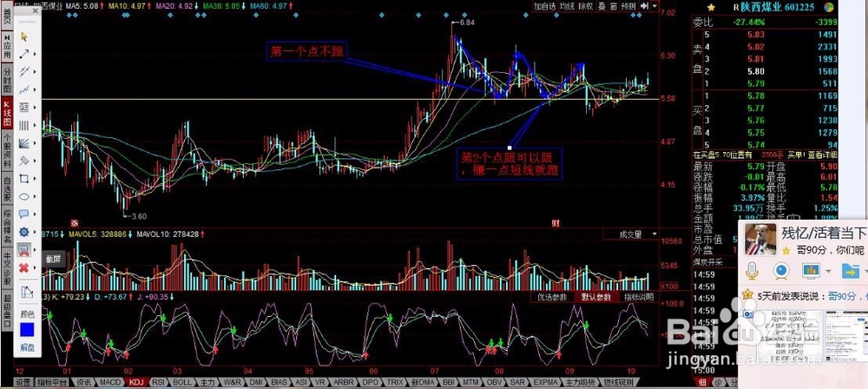Choose the trend line drawing tool
The image size is (868, 389).
tap(24, 55)
